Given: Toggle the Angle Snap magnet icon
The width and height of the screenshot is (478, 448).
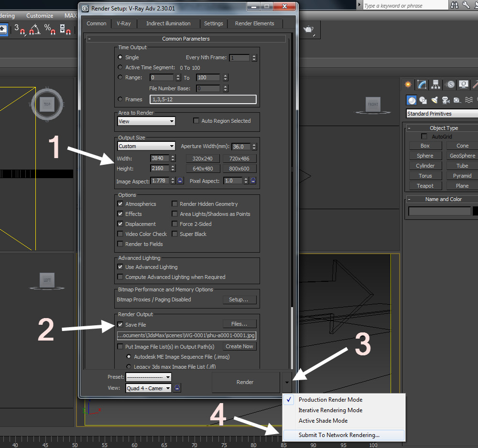Looking at the screenshot, I should pyautogui.click(x=33, y=31).
